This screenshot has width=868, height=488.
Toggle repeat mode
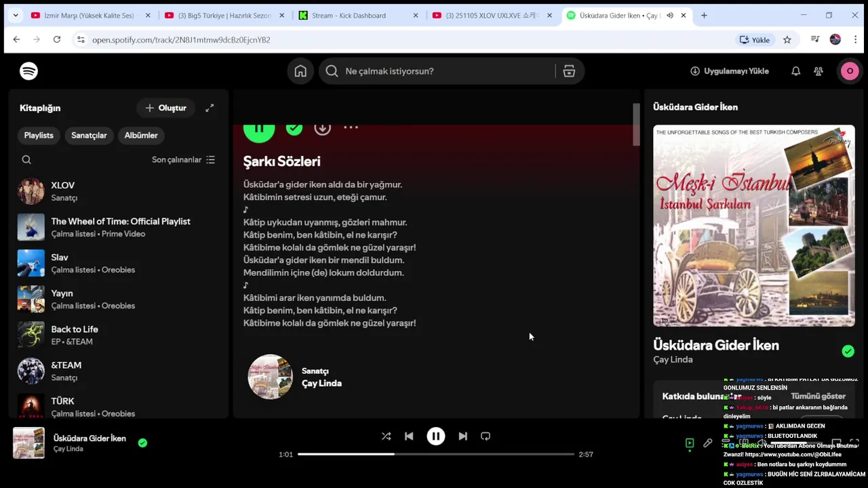point(486,436)
